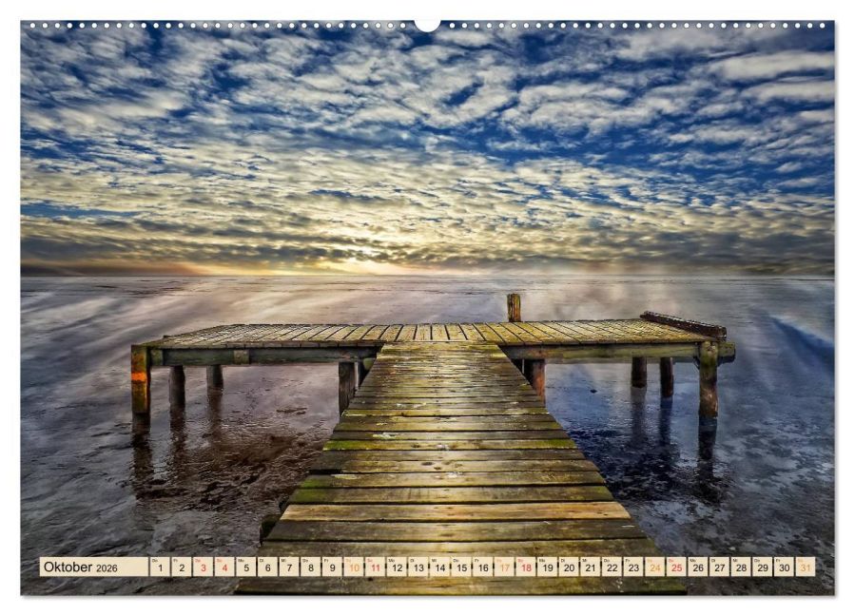The image size is (855, 616).
Task: Click day 4 in the date row
Action: (x=224, y=568)
